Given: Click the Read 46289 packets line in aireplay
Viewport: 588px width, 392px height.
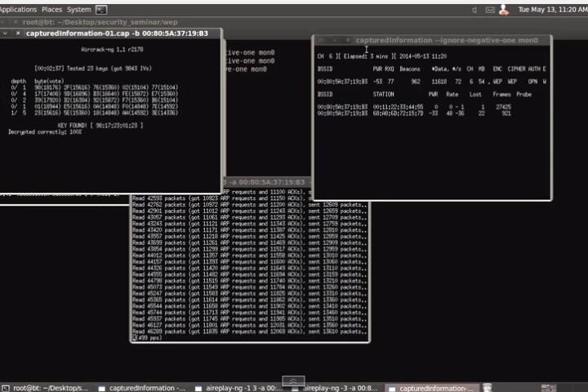Looking at the screenshot, I should pos(249,332).
